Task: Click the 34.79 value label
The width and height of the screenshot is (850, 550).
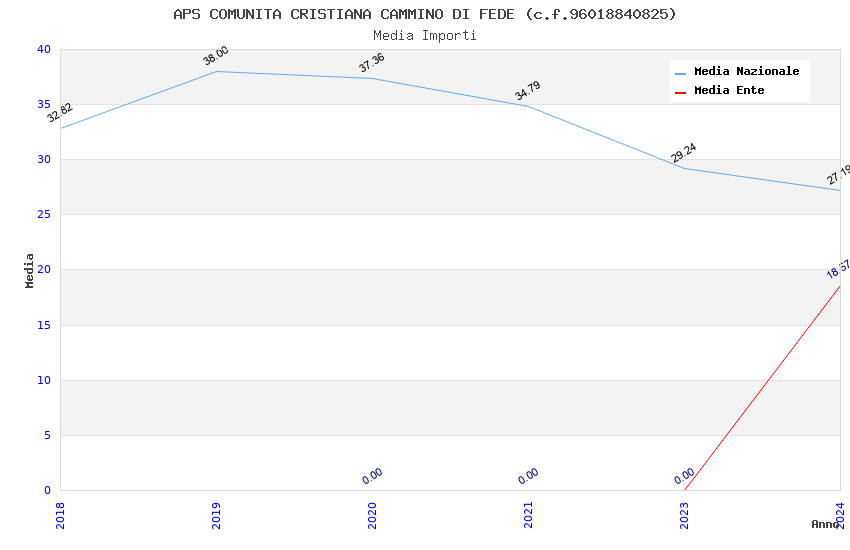Action: point(528,91)
